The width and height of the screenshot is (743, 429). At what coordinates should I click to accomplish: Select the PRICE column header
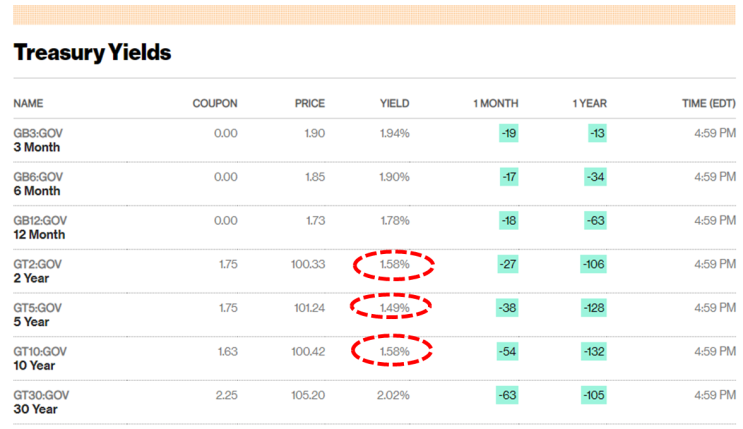click(310, 103)
